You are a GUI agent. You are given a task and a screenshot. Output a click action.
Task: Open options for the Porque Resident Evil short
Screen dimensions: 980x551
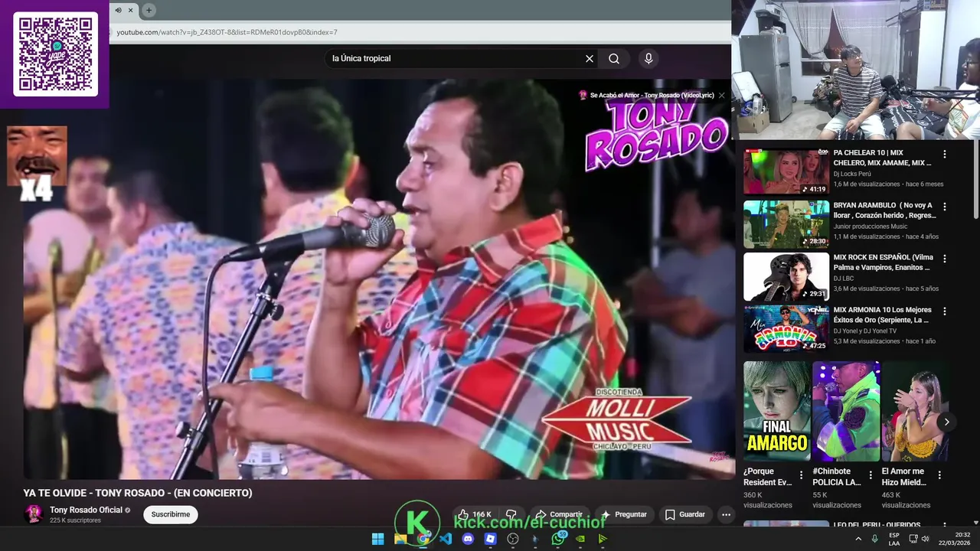click(x=801, y=475)
